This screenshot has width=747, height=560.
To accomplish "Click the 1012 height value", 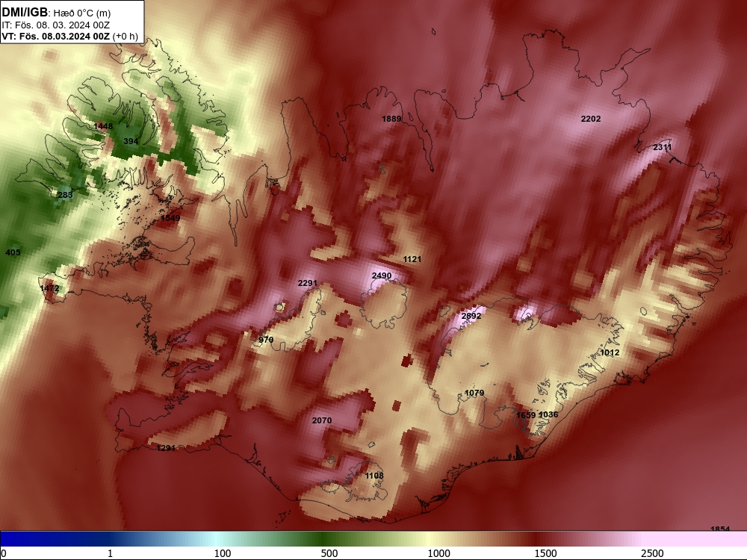I will pos(610,352).
